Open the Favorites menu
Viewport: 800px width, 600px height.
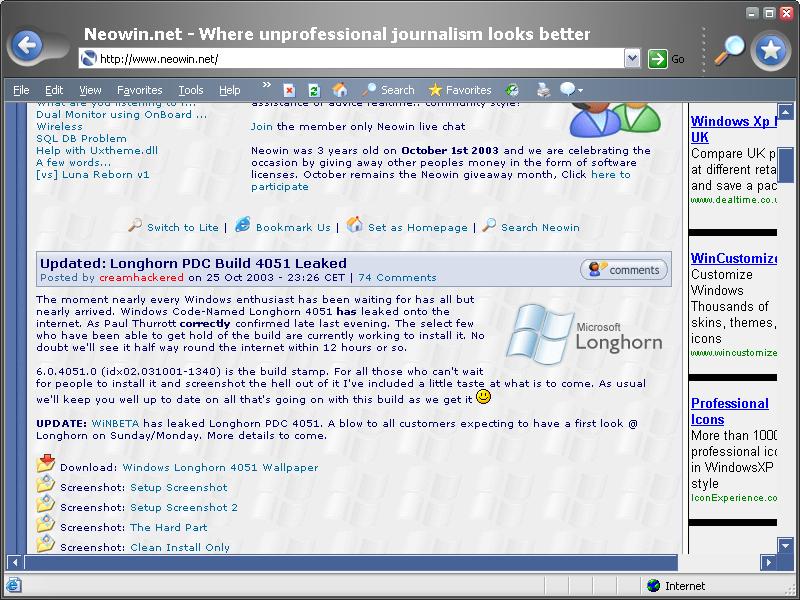tap(139, 90)
